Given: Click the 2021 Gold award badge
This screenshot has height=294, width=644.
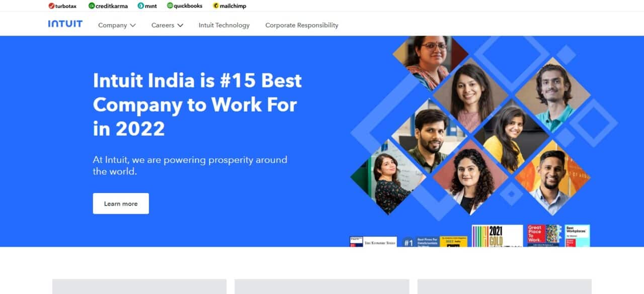Looking at the screenshot, I should coord(497,236).
